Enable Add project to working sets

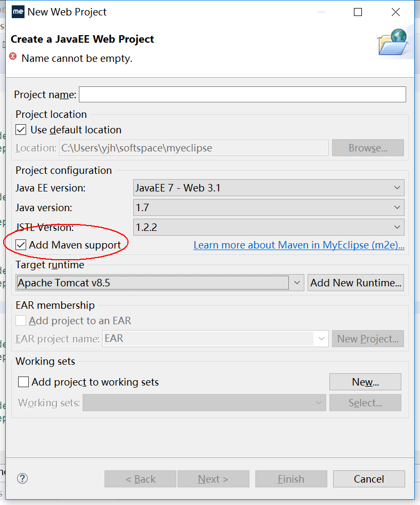coord(23,382)
